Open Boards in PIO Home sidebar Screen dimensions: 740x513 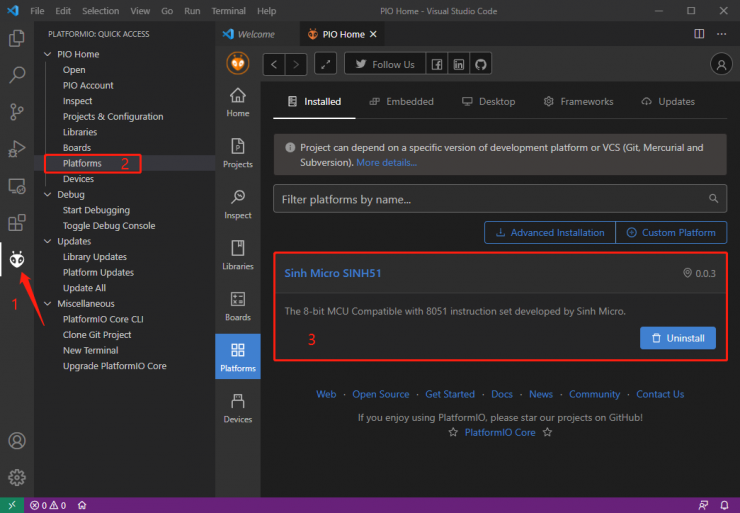(x=238, y=306)
